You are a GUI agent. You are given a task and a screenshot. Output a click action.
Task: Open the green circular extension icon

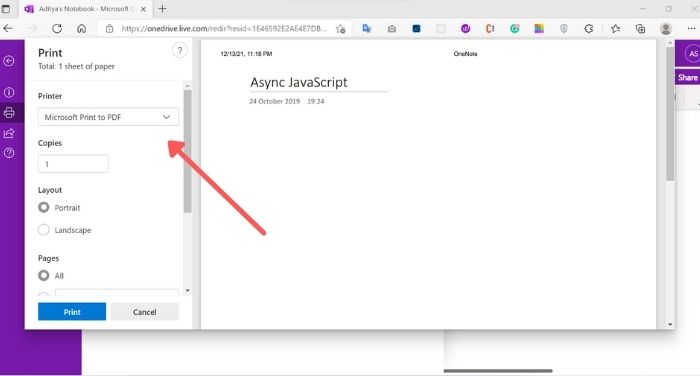pos(515,29)
